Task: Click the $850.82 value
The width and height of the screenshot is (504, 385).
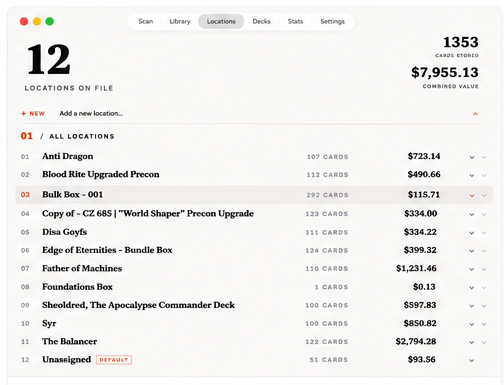Action: (x=420, y=323)
